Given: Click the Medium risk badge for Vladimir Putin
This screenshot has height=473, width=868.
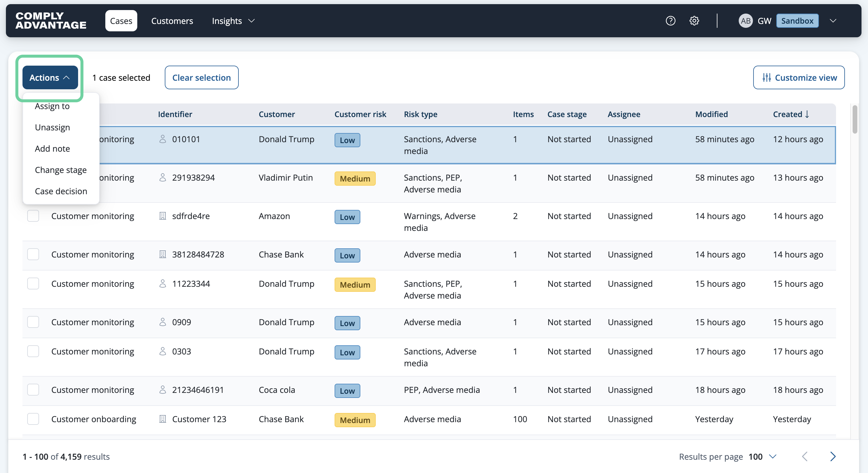Looking at the screenshot, I should tap(355, 179).
